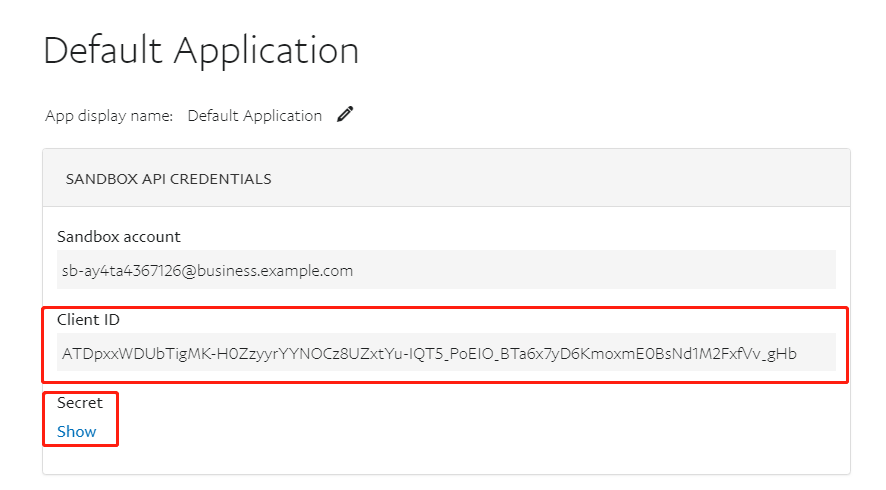Viewport: 886px width, 490px height.
Task: Click the 'Sandbox account' label
Action: [119, 237]
